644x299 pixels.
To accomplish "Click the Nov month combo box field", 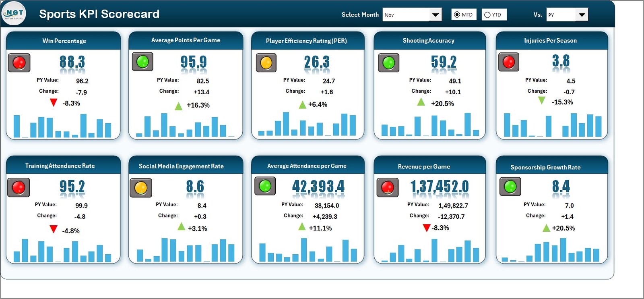I will coord(406,15).
